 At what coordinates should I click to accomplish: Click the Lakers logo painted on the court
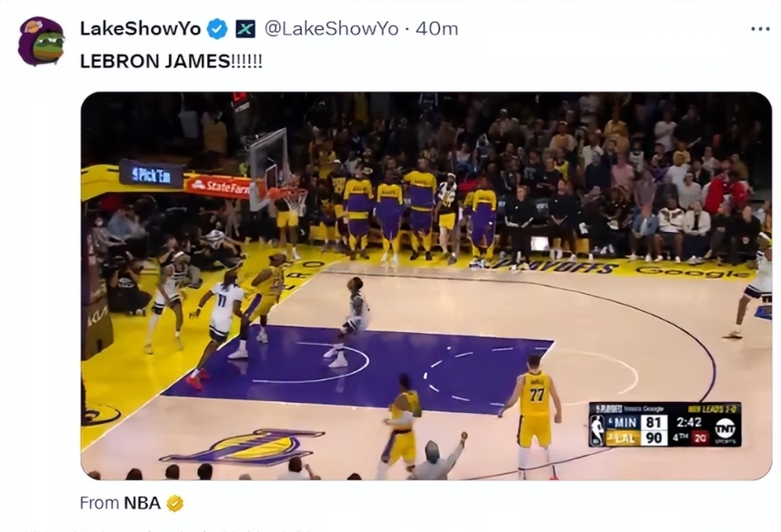coord(242,447)
